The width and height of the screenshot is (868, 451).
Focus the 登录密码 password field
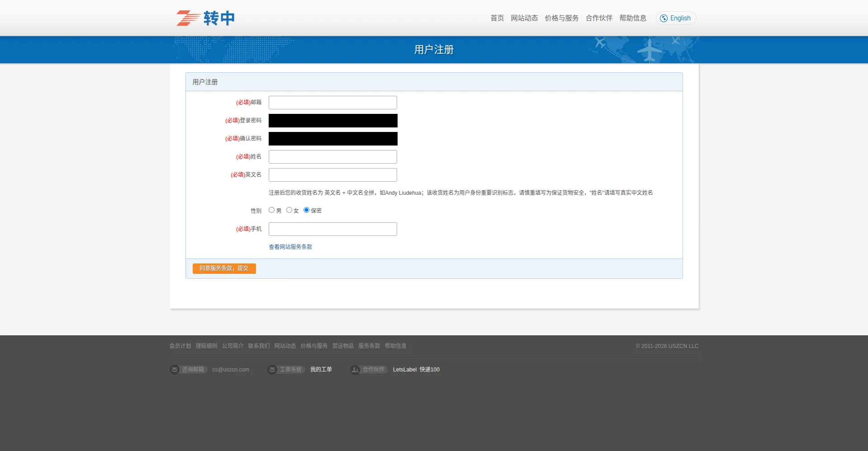[x=333, y=121]
